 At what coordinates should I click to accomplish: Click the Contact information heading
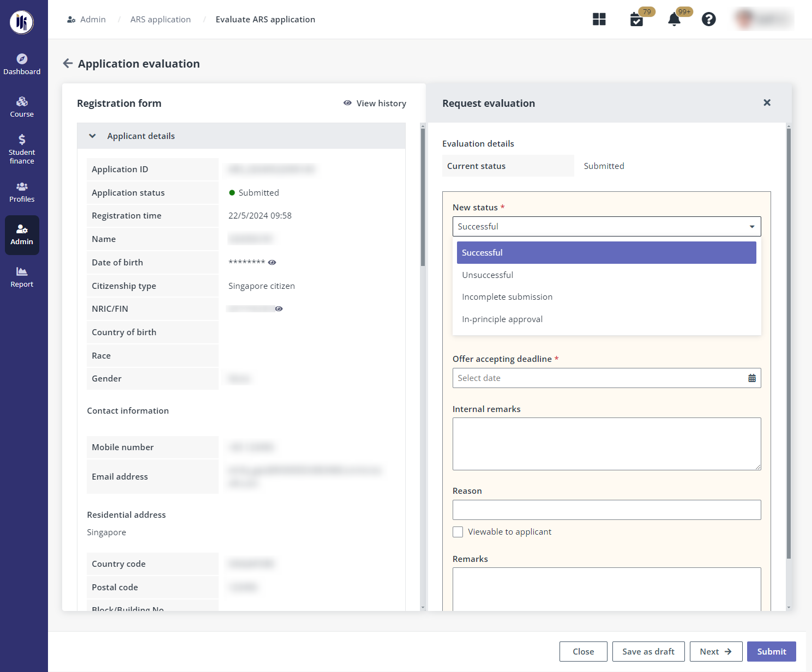[x=128, y=411]
